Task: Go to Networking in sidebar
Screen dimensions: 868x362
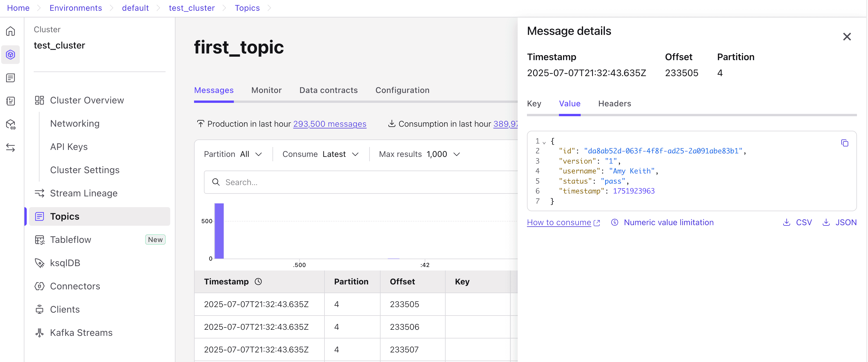Action: (x=75, y=123)
